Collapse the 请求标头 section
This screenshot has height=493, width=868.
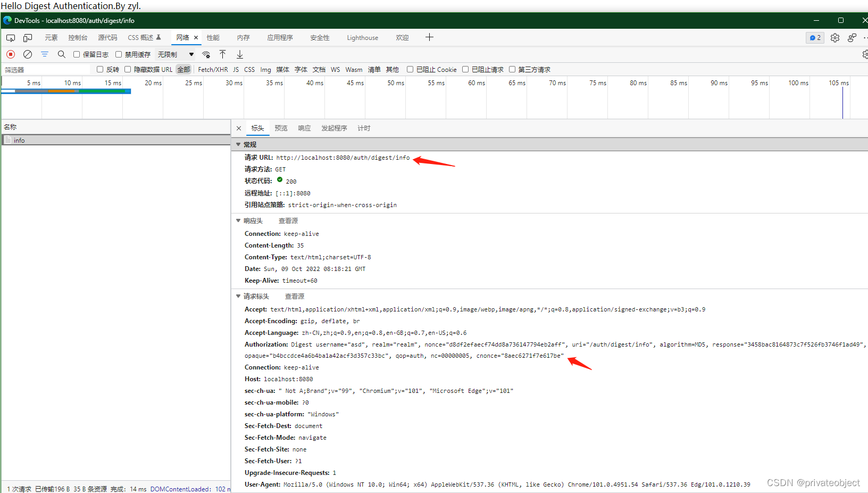pyautogui.click(x=238, y=296)
